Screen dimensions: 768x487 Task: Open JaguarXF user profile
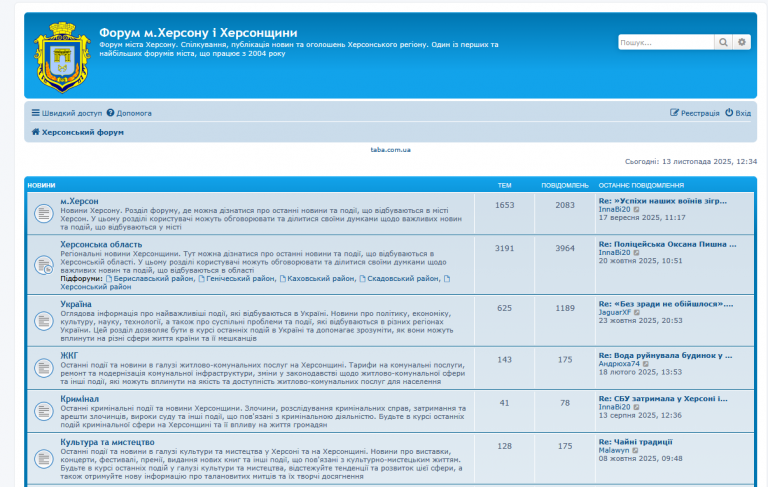pyautogui.click(x=615, y=312)
